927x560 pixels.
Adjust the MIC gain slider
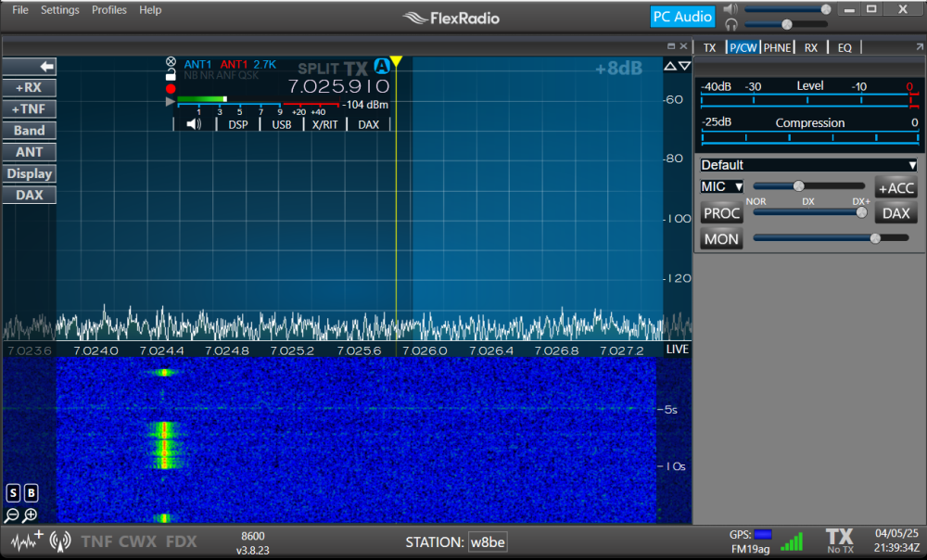[808, 186]
